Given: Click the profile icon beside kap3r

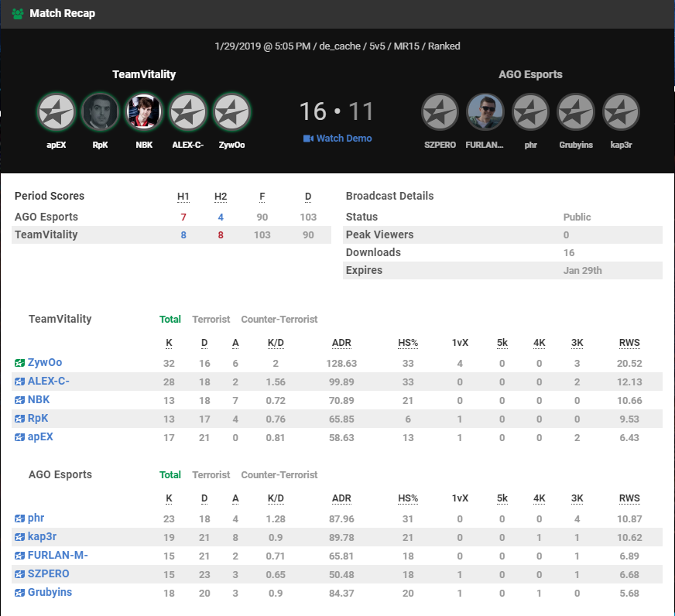Looking at the screenshot, I should tap(20, 537).
